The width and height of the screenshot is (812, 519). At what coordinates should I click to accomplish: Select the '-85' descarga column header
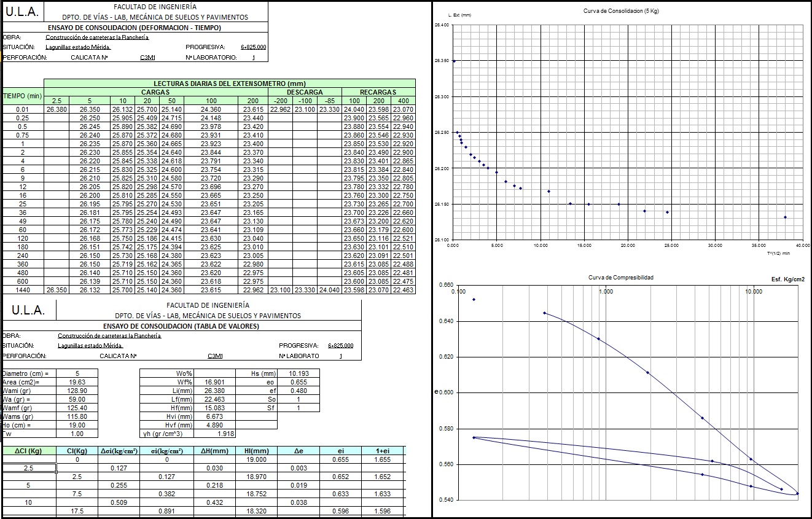(x=330, y=101)
